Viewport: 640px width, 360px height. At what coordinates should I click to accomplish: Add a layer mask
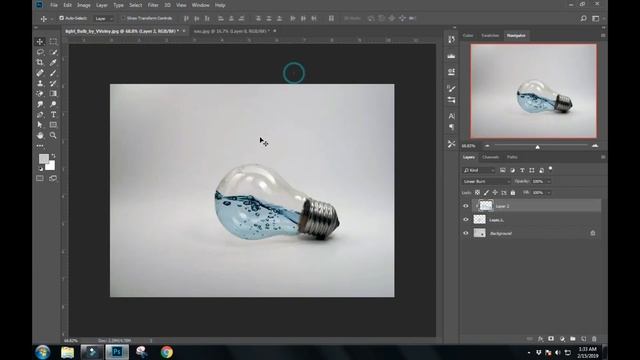551,339
